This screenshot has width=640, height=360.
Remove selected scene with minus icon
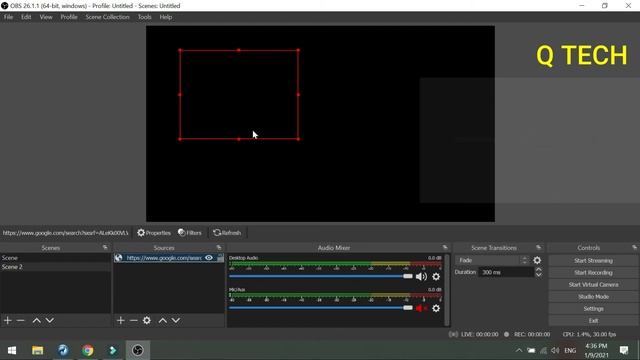point(21,320)
